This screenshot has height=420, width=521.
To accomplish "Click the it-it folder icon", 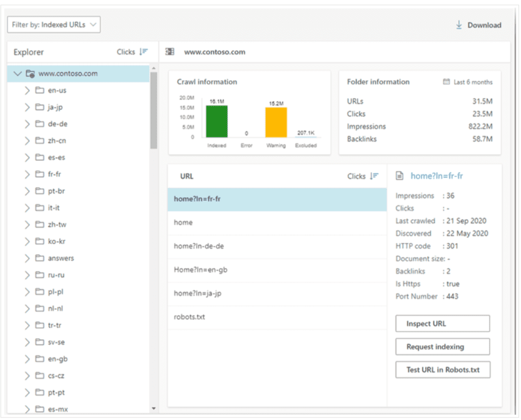I will pos(40,208).
